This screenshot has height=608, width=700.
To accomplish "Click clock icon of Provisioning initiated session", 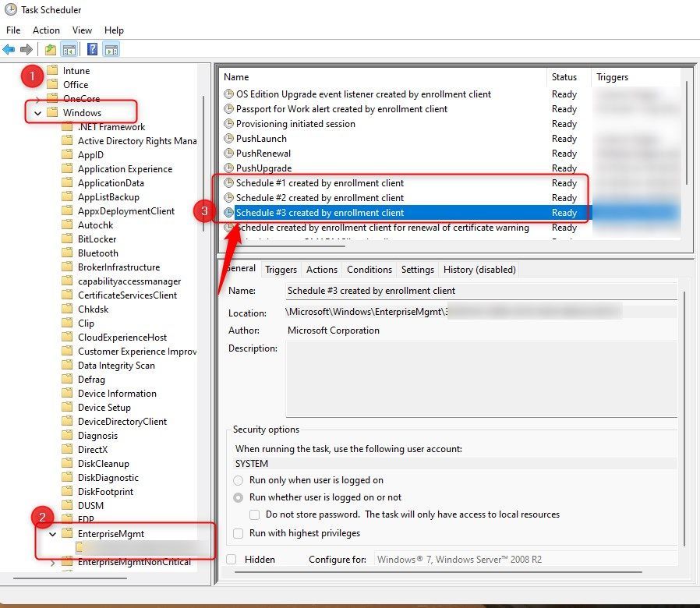I will (228, 124).
